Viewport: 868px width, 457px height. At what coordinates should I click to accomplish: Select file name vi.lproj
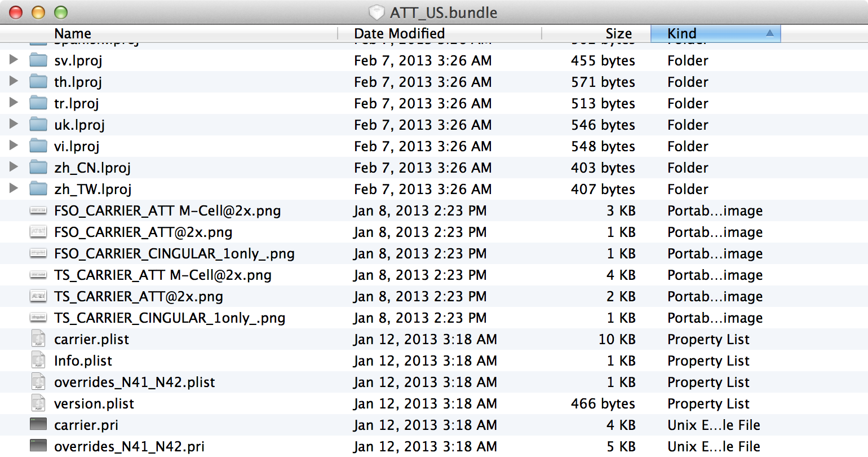[x=77, y=146]
